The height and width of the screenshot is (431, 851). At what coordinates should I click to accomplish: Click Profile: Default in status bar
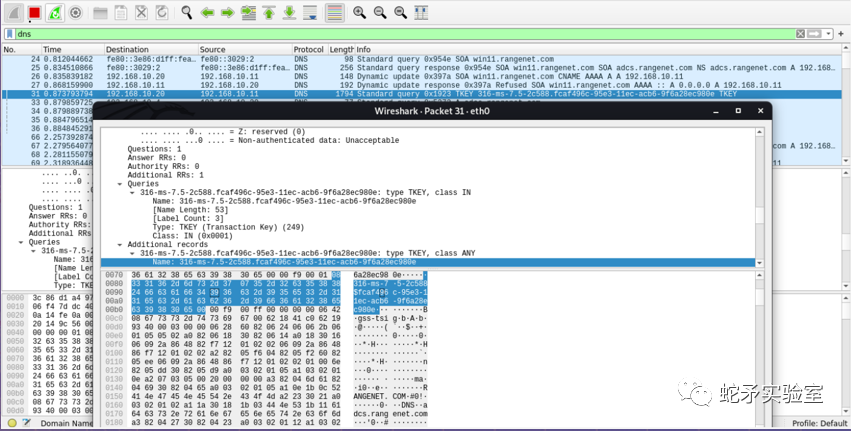coord(820,423)
